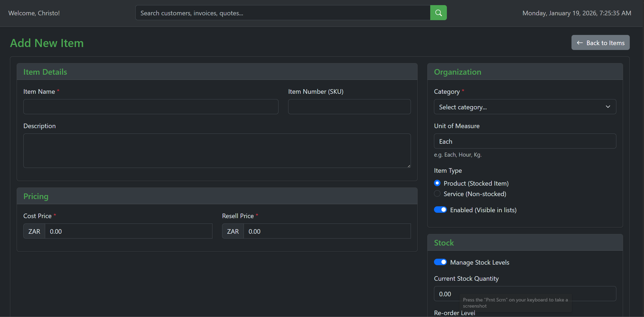Image resolution: width=644 pixels, height=317 pixels.
Task: Click inside the Description text area
Action: (217, 151)
